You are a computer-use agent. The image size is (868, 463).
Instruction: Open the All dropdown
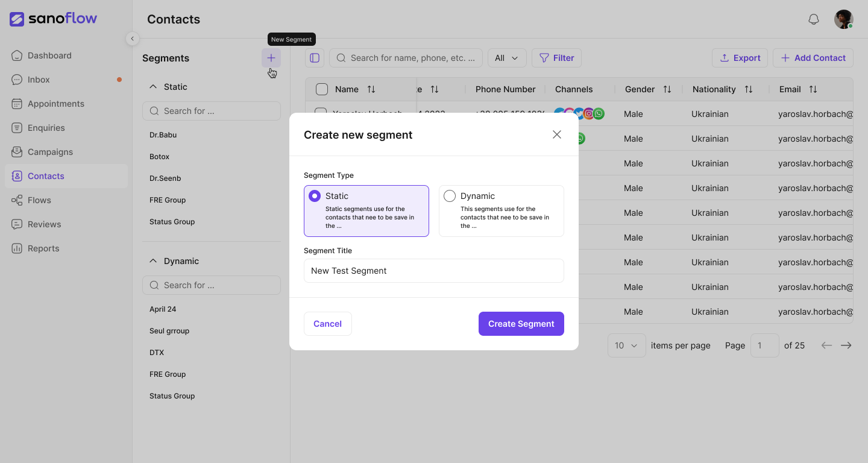point(507,58)
